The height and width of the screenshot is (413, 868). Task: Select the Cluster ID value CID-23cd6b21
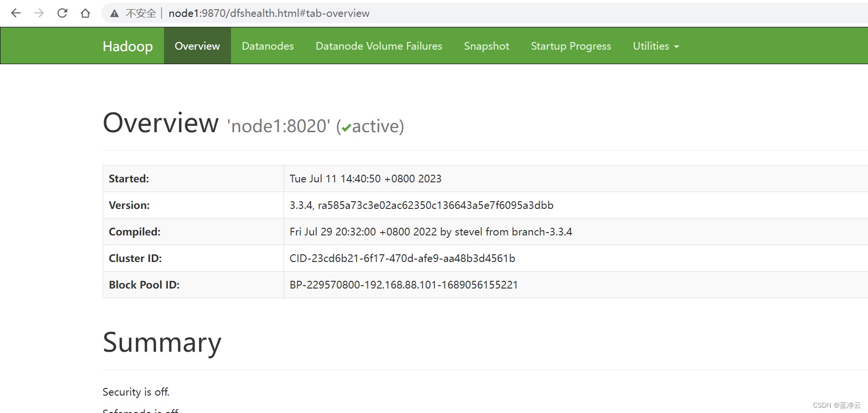pos(402,258)
